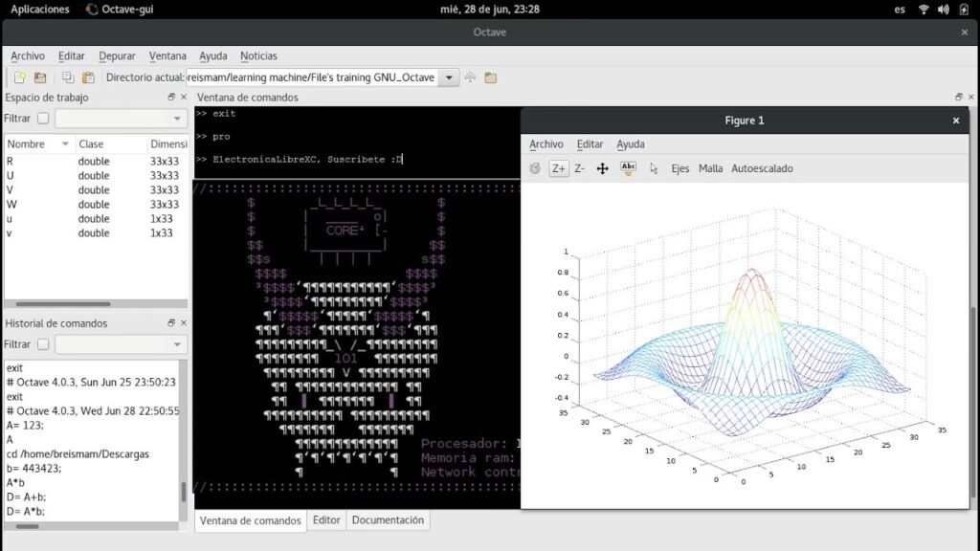Viewport: 980px width, 551px height.
Task: Select the Pan tool in Figure 1
Action: tap(603, 168)
